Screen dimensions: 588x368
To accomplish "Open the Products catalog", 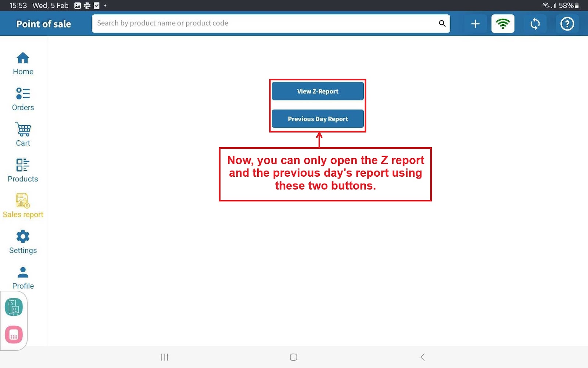I will 23,170.
